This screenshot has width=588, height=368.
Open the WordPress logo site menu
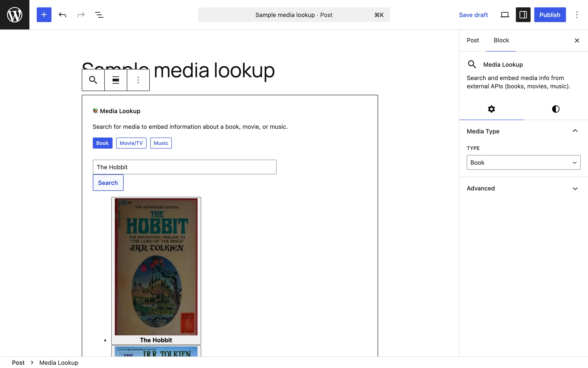14,14
